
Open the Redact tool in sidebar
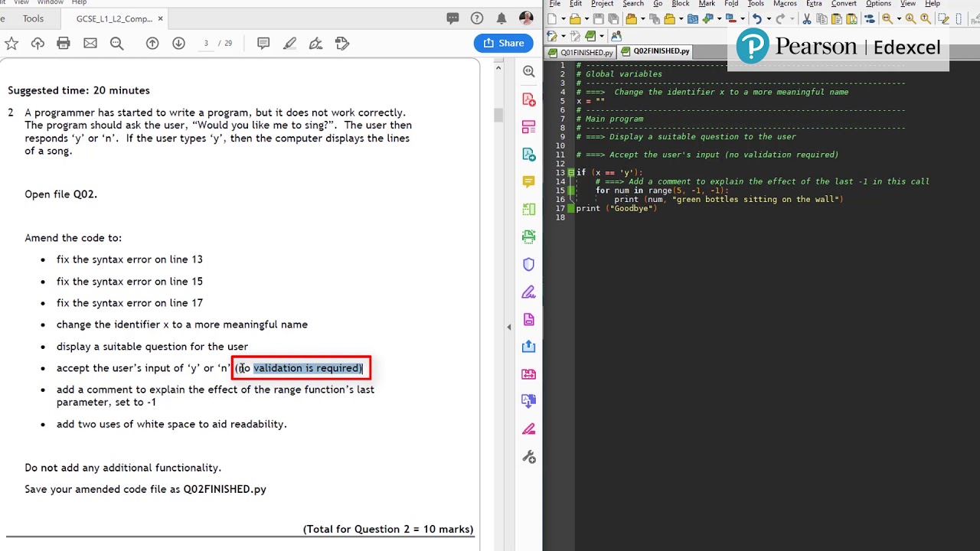(x=529, y=429)
